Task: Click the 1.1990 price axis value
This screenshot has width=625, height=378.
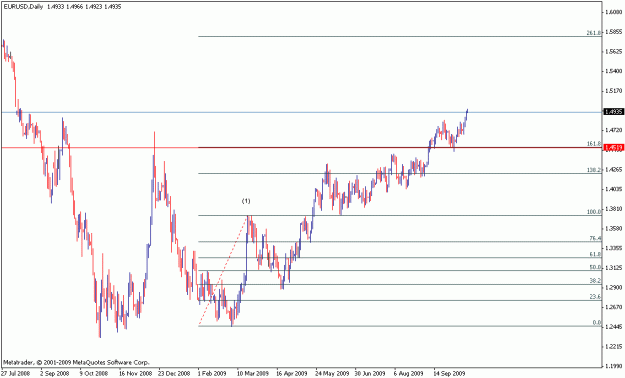Action: point(614,366)
